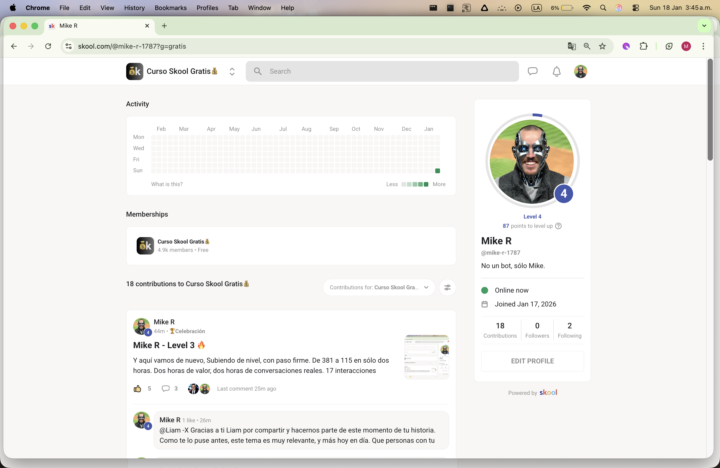Screen dimensions: 720x468
Task: Go forward in browser history
Action: [x=31, y=46]
